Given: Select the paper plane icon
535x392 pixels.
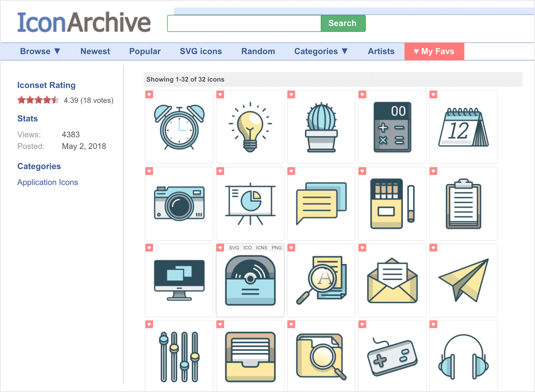Looking at the screenshot, I should tap(463, 280).
